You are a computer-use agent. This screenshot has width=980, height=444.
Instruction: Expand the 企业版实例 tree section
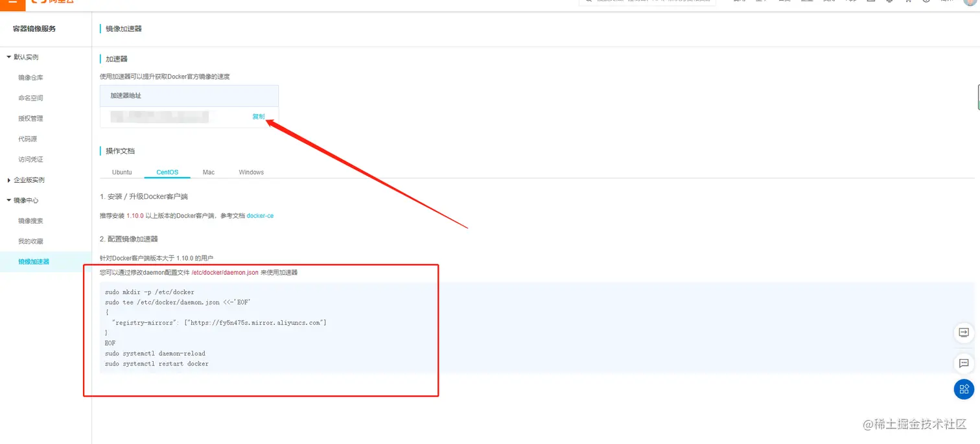click(x=25, y=180)
